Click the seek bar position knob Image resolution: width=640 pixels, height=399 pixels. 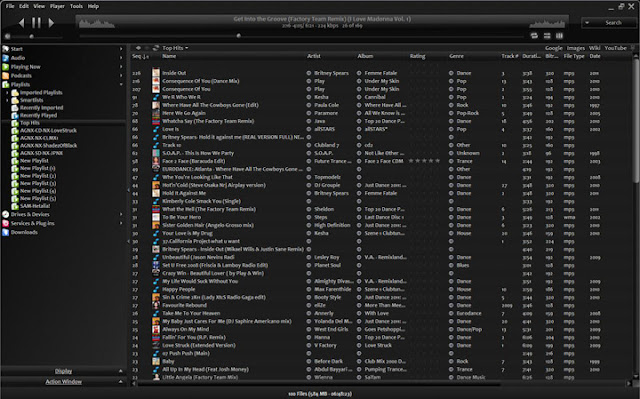click(239, 36)
